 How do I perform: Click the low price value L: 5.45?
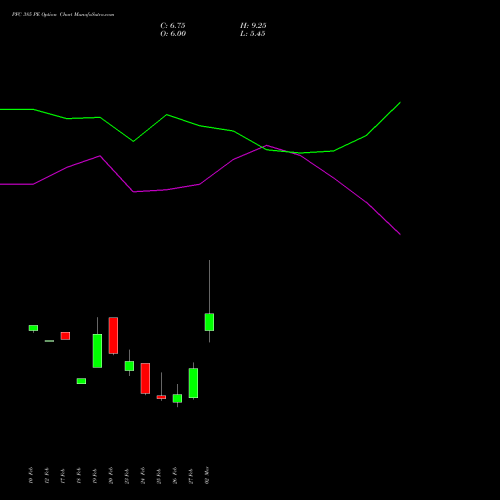point(253,34)
